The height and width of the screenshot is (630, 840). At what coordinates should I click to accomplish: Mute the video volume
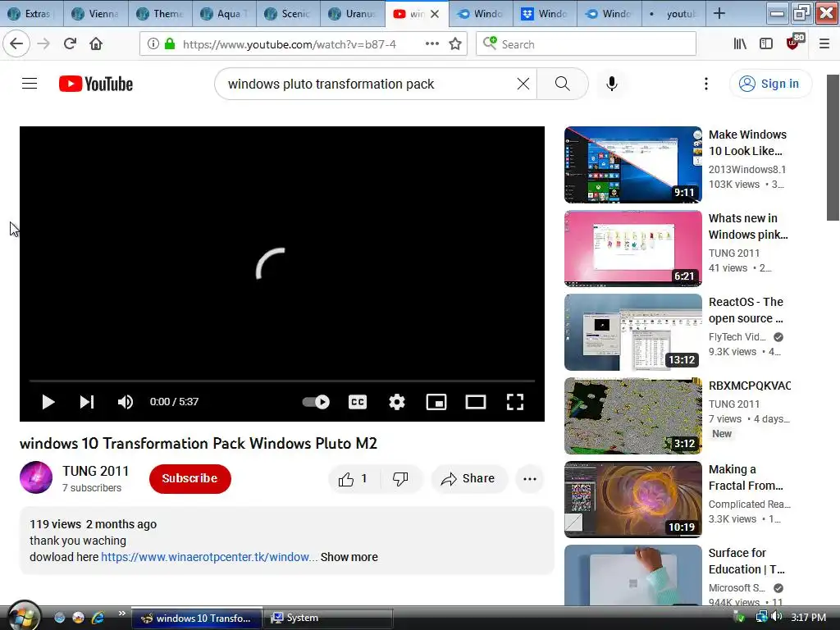[x=126, y=402]
